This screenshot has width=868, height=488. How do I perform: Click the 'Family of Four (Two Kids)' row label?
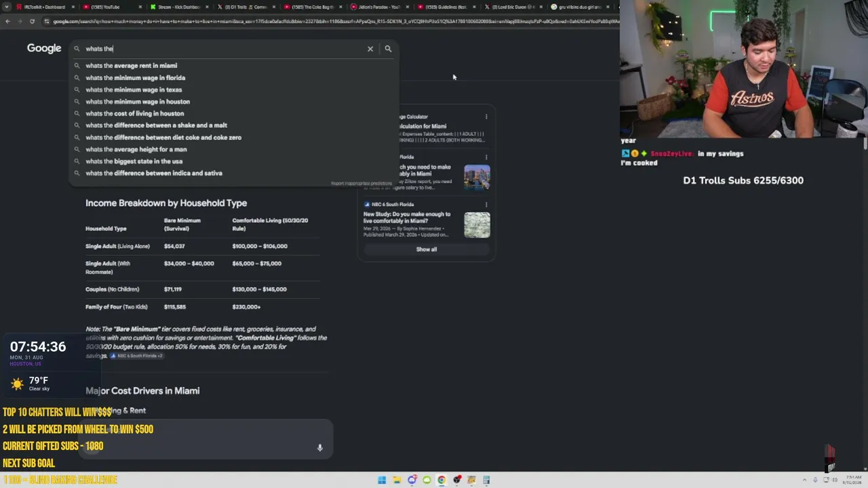coord(117,307)
